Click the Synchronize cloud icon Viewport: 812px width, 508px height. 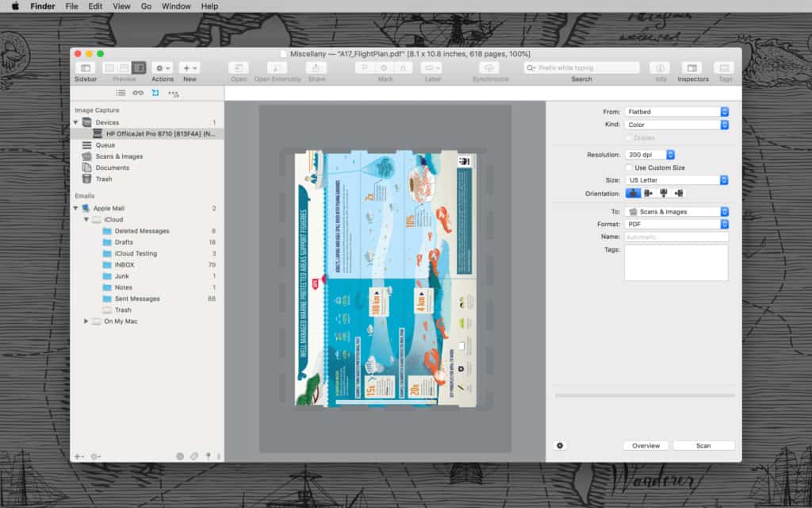pos(488,68)
